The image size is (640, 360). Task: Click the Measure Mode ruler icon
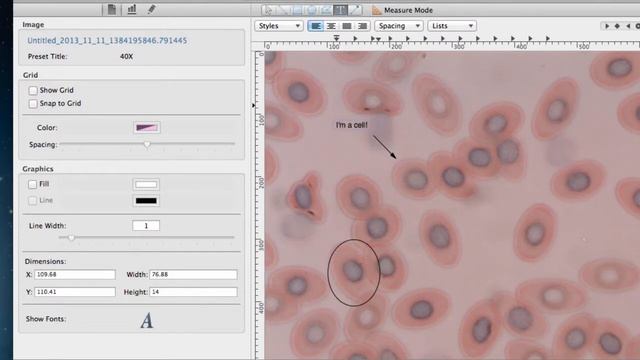(x=376, y=10)
